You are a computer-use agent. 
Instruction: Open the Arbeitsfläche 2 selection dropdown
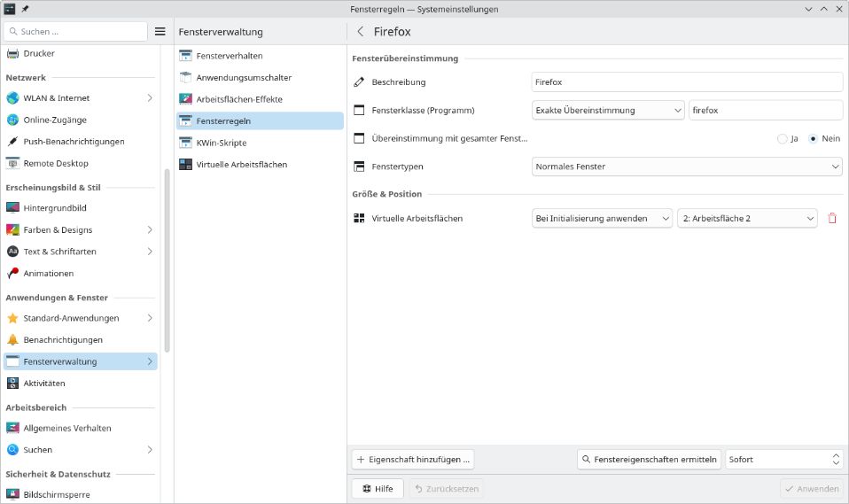pos(747,218)
